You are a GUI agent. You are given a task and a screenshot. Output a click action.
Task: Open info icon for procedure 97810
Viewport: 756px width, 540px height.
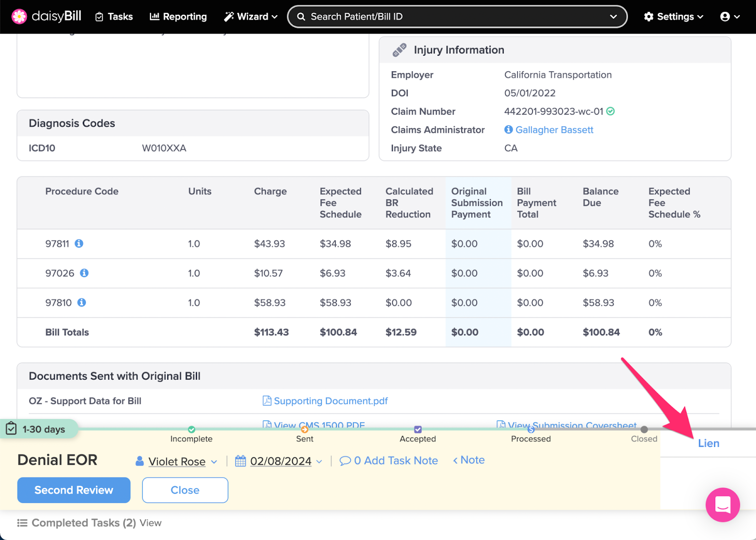coord(82,302)
